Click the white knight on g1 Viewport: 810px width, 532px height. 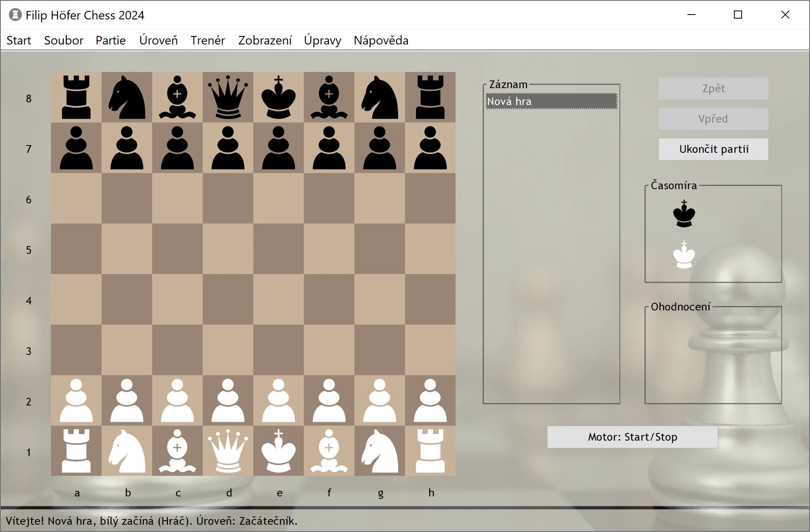pos(380,451)
